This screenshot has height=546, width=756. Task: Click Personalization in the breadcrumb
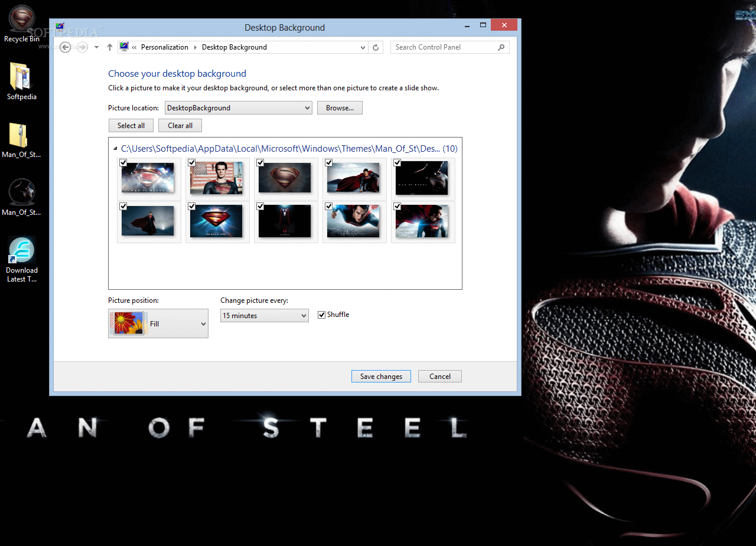(165, 47)
